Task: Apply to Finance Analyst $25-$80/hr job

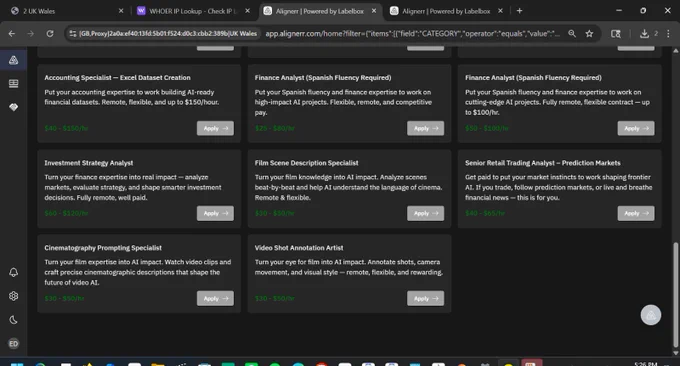Action: tap(425, 128)
